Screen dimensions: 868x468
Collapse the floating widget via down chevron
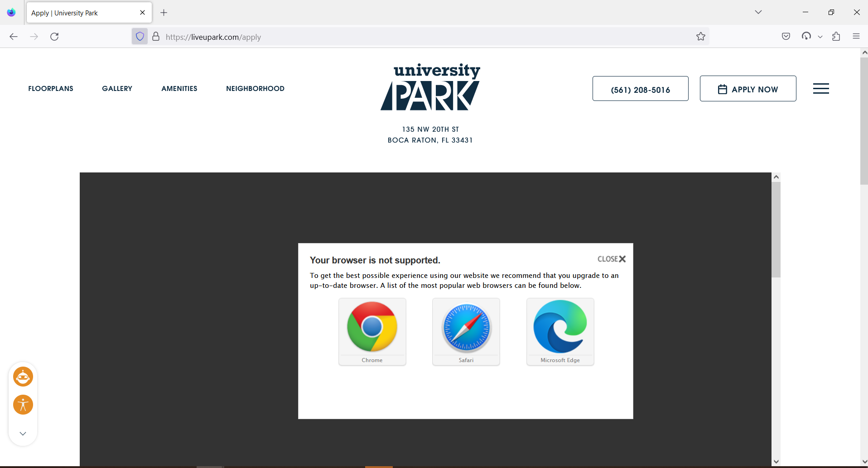[23, 433]
